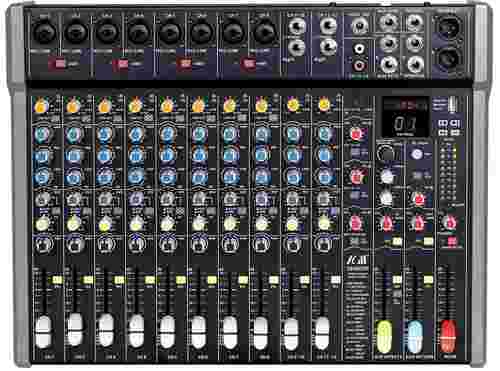Adjust the mid EQ knob on channel 7

(230, 155)
